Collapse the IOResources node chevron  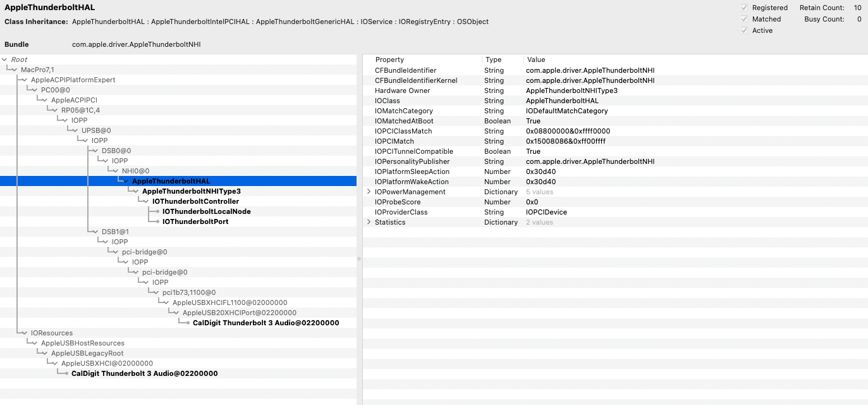click(x=24, y=333)
